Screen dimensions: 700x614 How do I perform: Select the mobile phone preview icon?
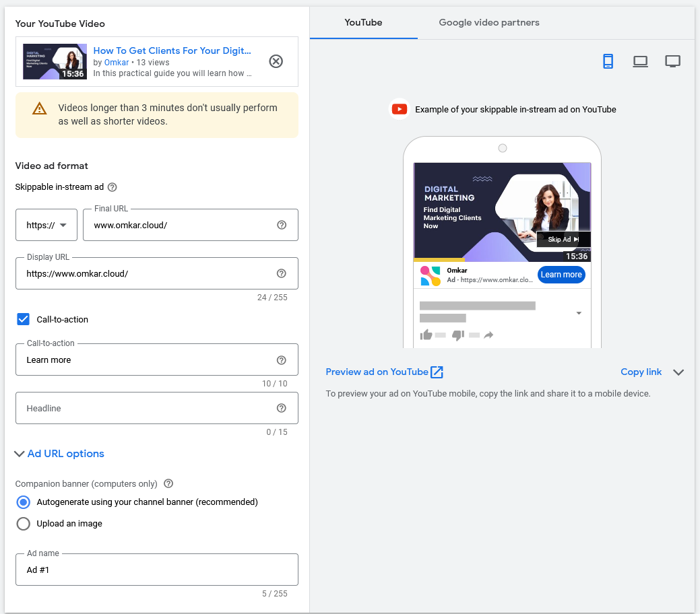pos(608,61)
